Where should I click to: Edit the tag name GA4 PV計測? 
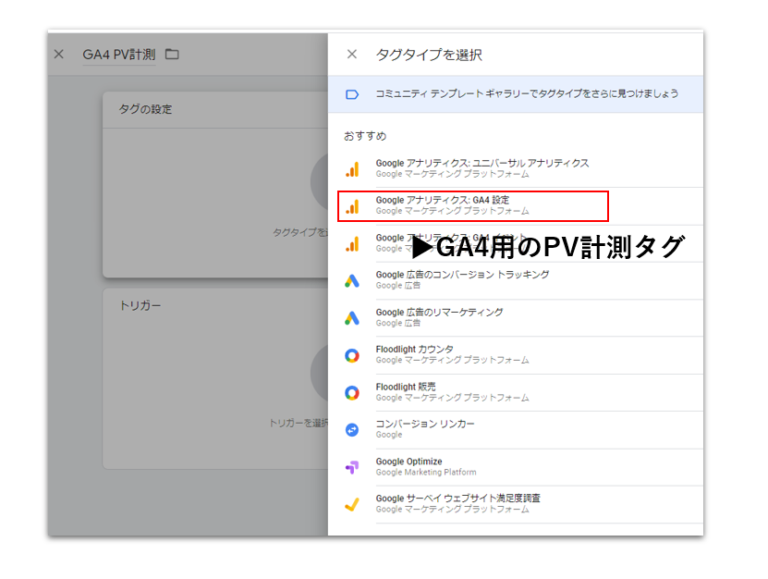119,54
